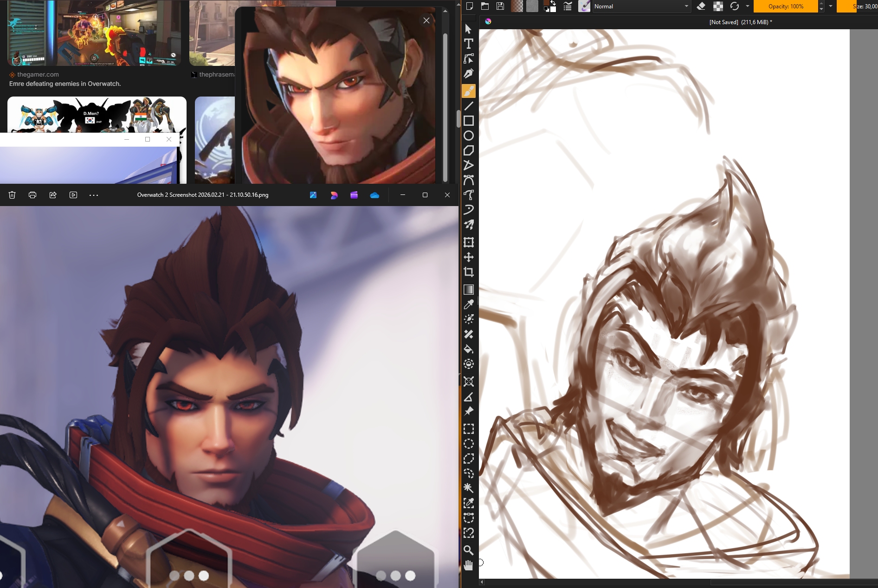Choose the Rectangular Selection tool
This screenshot has height=588, width=878.
[469, 429]
